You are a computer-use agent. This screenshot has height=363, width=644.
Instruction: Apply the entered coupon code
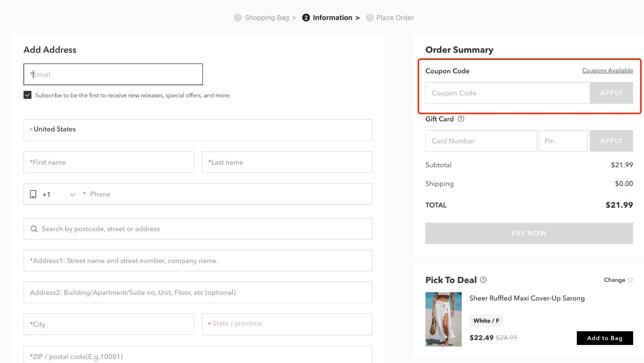pyautogui.click(x=611, y=93)
